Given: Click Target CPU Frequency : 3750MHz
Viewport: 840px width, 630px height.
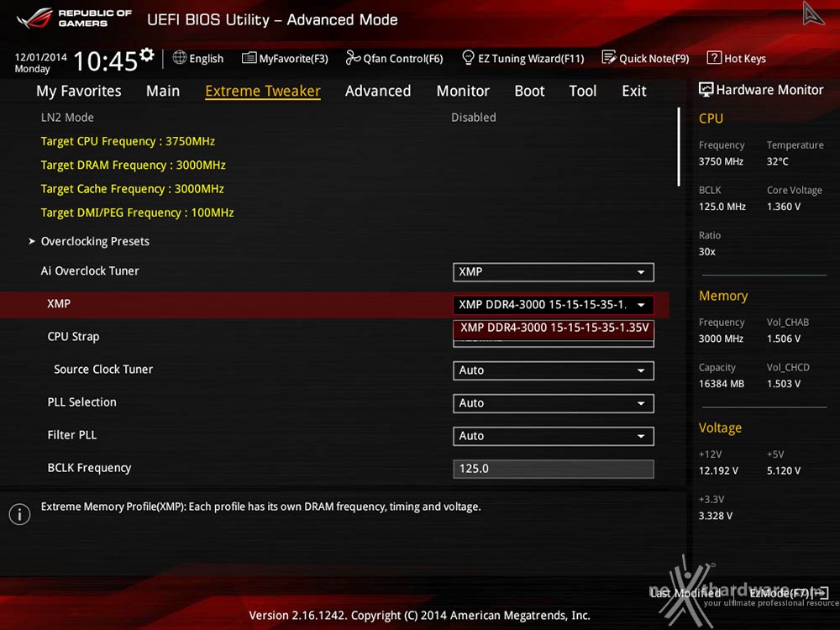Looking at the screenshot, I should (128, 141).
